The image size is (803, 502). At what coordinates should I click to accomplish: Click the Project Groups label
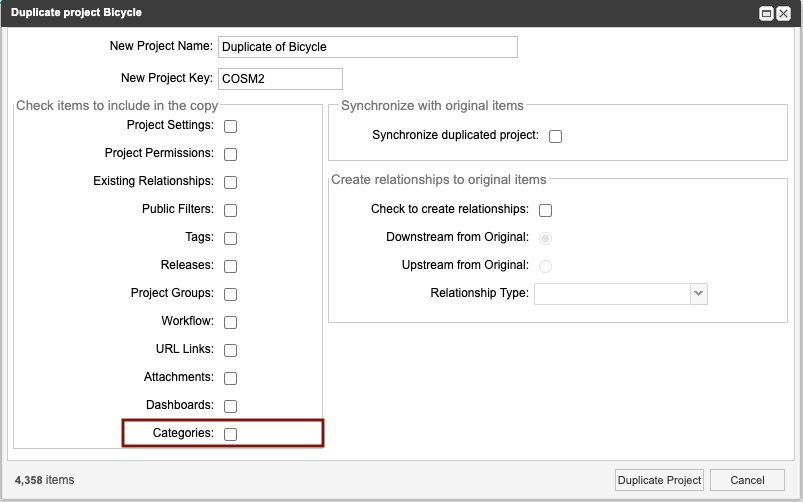coord(172,293)
